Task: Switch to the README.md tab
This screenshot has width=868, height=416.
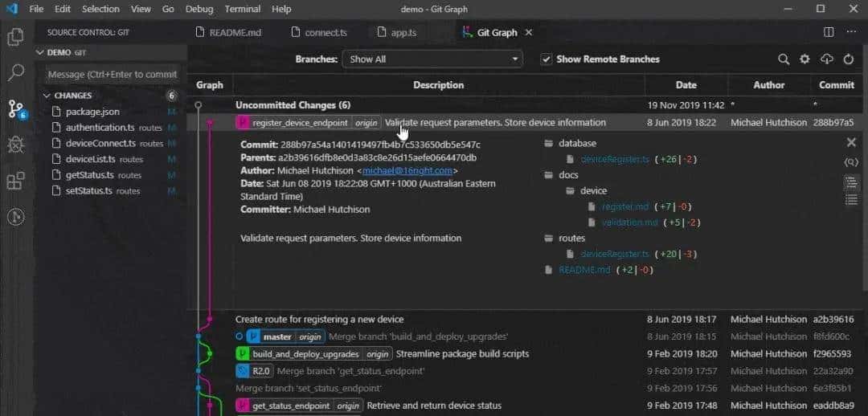Action: tap(228, 33)
